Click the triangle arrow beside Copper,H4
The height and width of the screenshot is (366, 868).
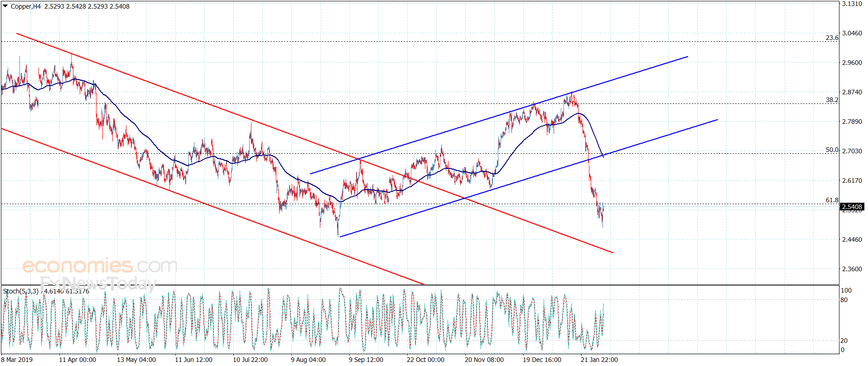coord(5,6)
